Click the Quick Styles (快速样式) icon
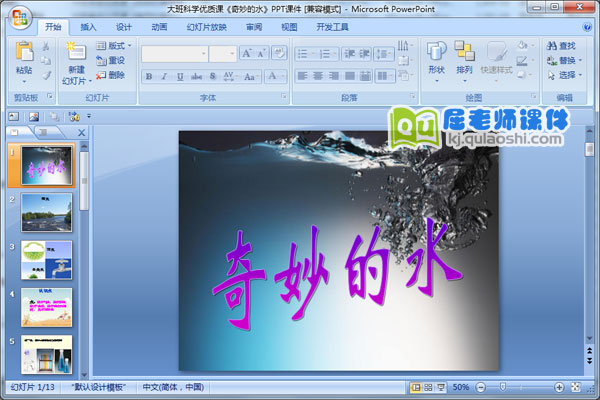This screenshot has width=600, height=400. point(496,51)
